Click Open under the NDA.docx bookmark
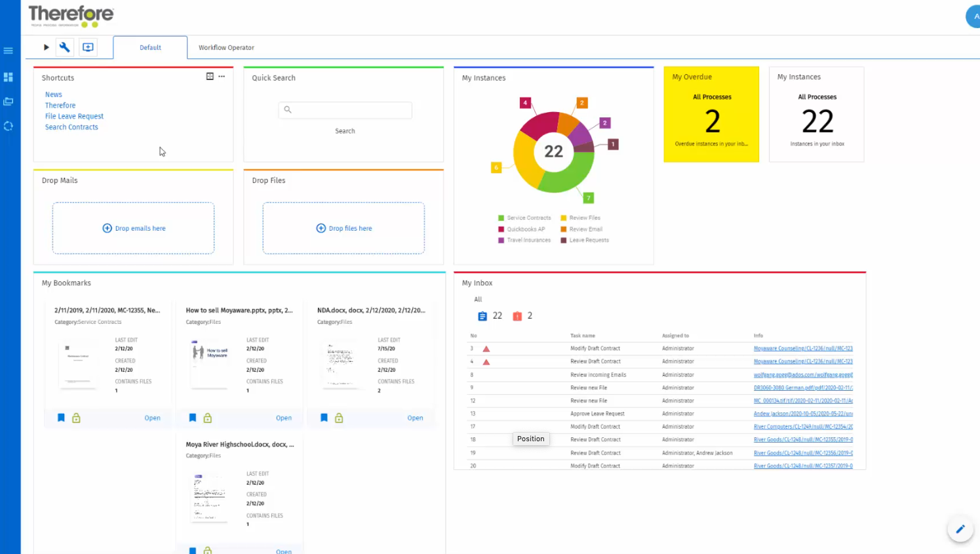 (415, 418)
